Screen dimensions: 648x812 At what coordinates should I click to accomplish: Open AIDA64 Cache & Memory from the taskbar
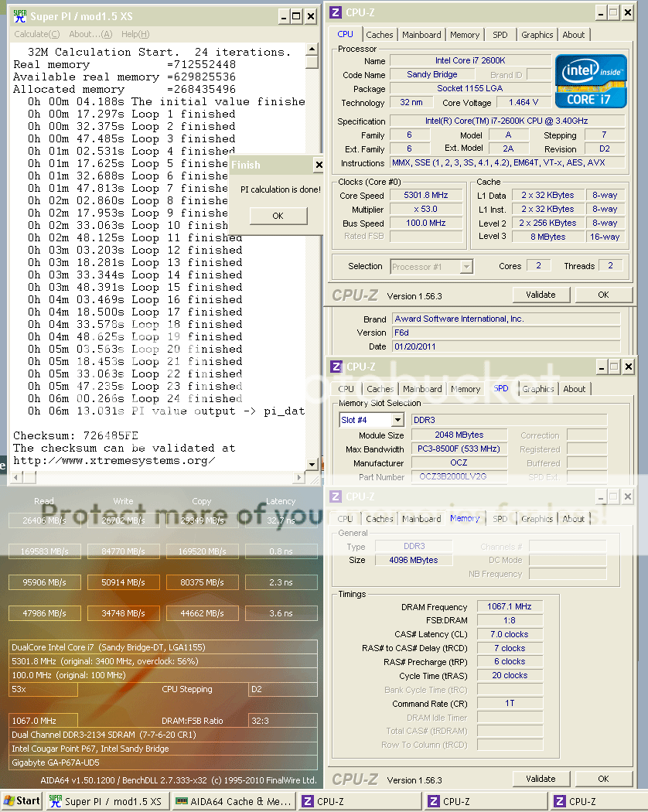234,801
